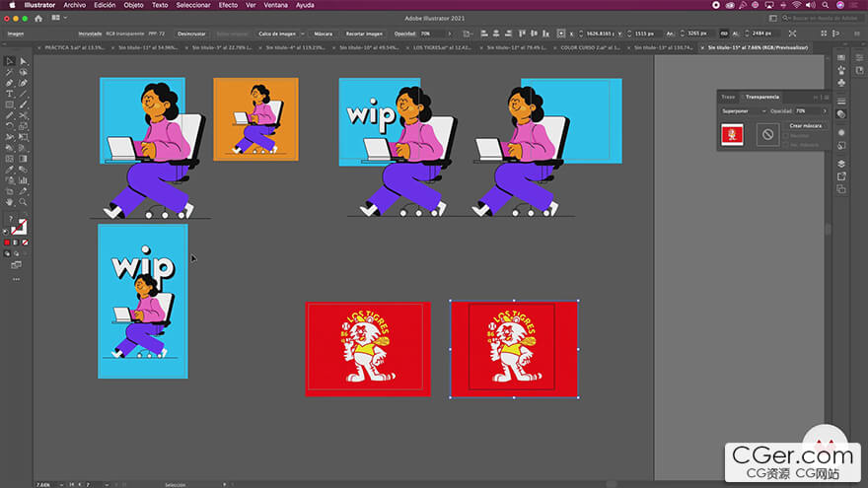Click the red color mode swatch in toolbar
The height and width of the screenshot is (488, 868).
point(7,242)
